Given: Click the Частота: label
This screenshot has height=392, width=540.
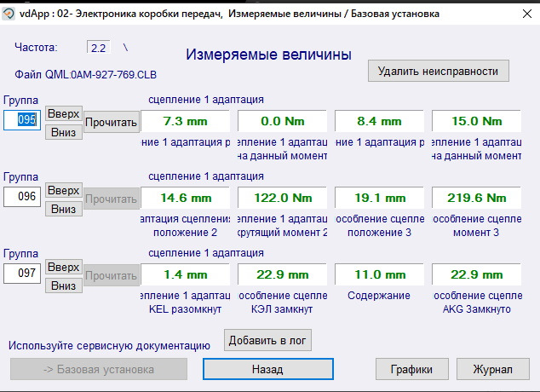Looking at the screenshot, I should 36,48.
